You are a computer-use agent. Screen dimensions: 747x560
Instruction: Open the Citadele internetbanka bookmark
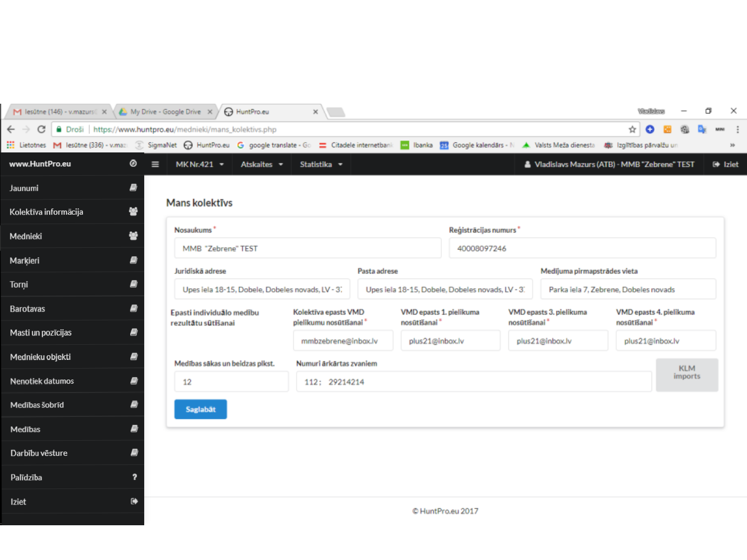[x=356, y=145]
